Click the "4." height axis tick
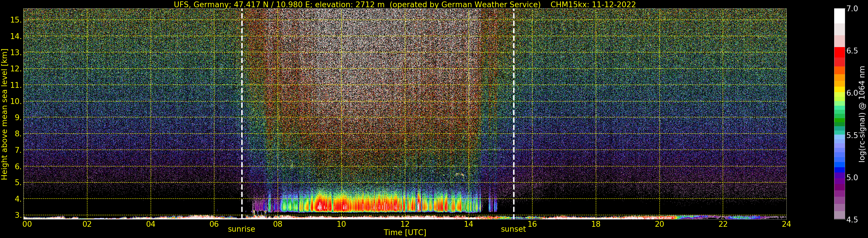This screenshot has width=868, height=238. [x=18, y=199]
